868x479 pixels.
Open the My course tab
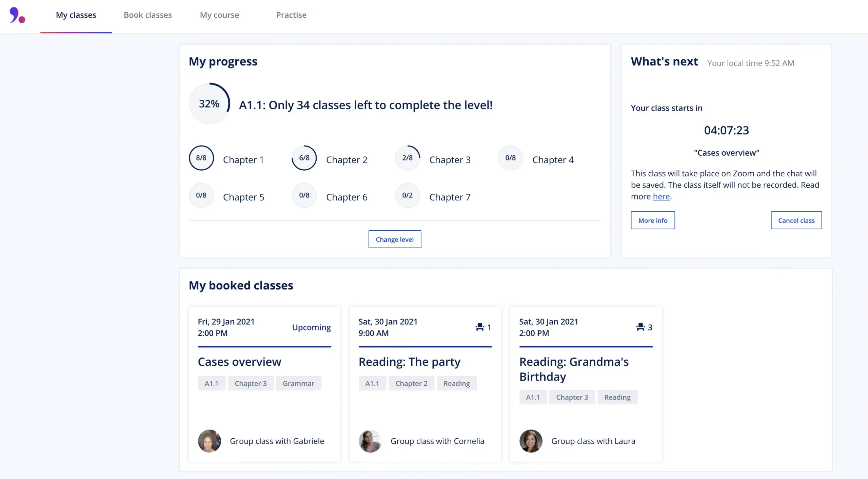pyautogui.click(x=219, y=15)
